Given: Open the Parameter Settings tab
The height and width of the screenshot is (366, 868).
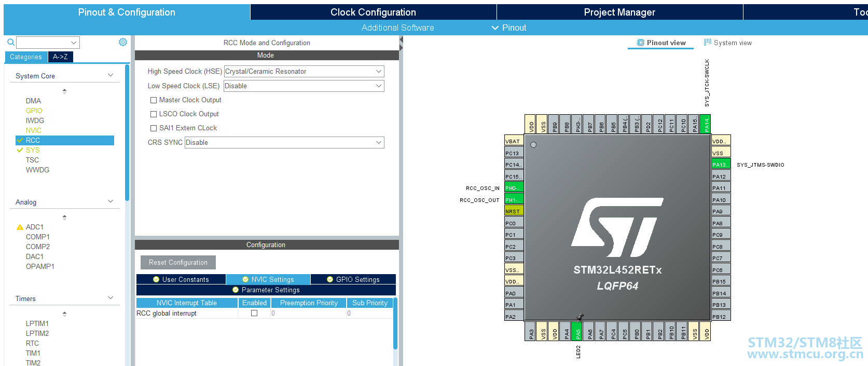Looking at the screenshot, I should click(266, 290).
